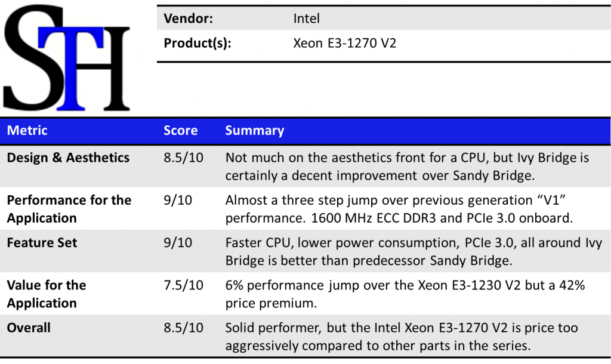
Task: Click the Summary column header
Action: tap(255, 130)
